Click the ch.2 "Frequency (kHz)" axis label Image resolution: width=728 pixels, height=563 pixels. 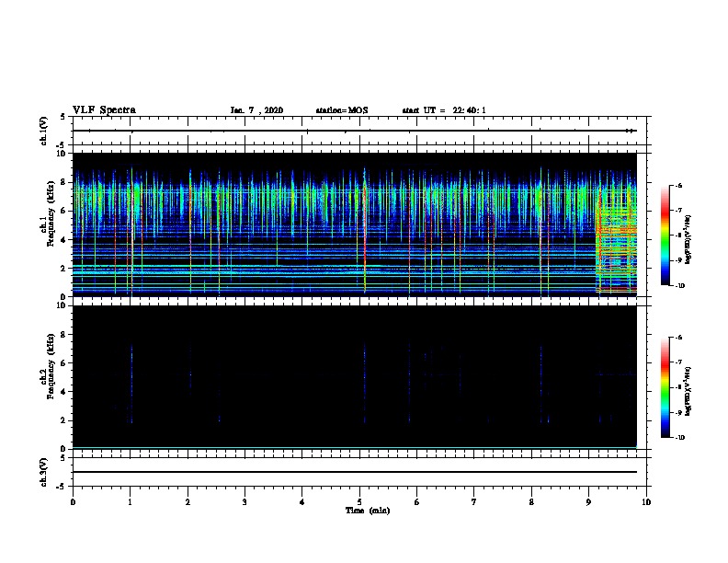51,366
